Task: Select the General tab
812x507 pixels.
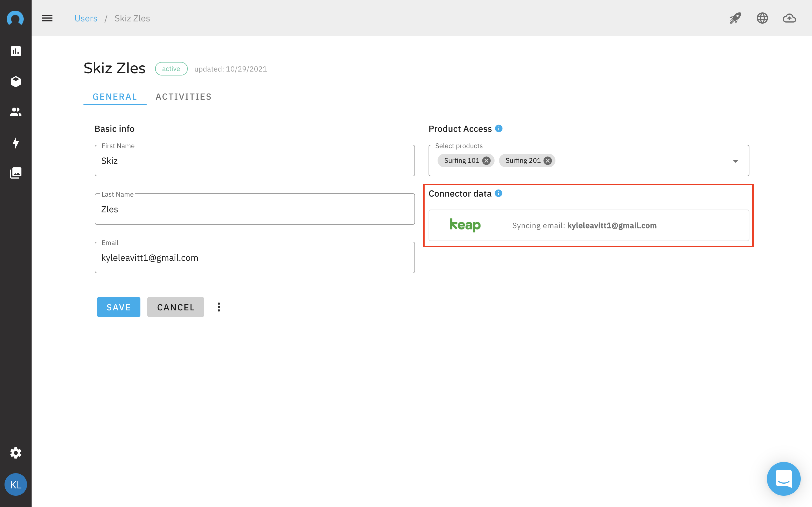Action: [115, 97]
